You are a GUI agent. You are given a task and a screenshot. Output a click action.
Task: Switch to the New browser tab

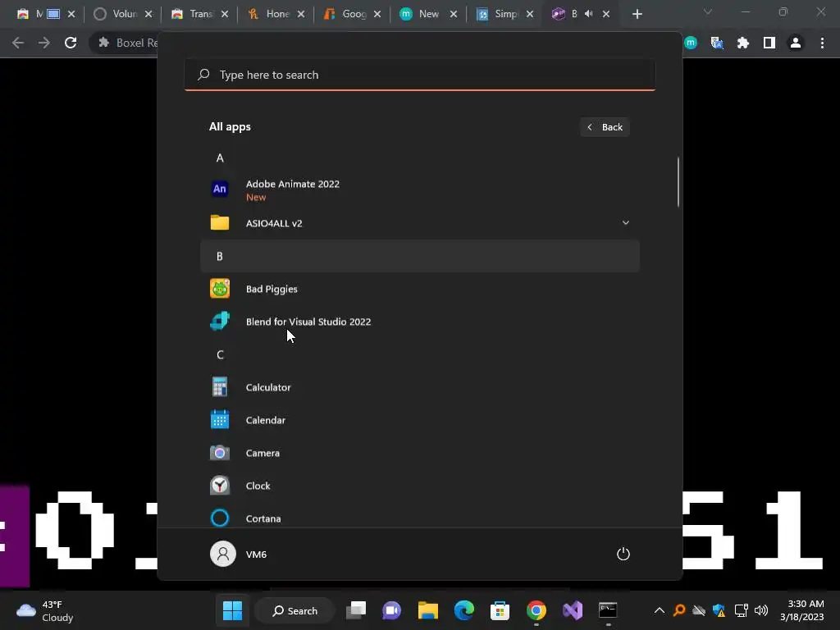coord(428,14)
